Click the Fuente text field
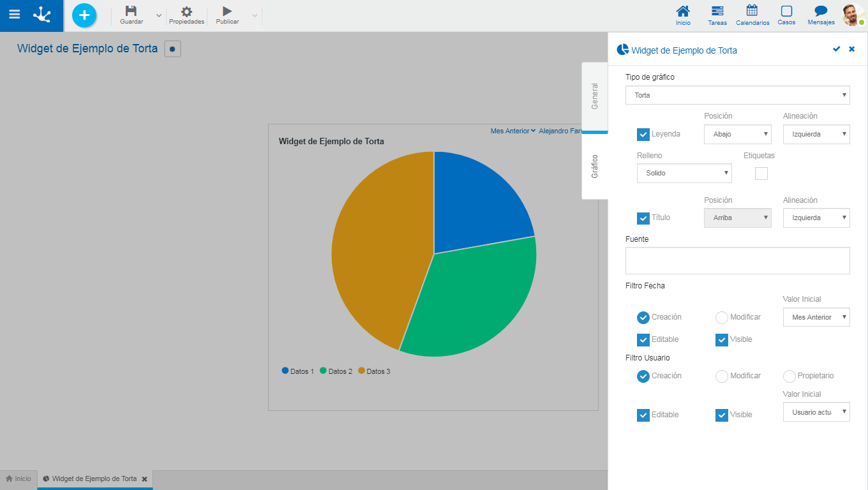 (738, 260)
